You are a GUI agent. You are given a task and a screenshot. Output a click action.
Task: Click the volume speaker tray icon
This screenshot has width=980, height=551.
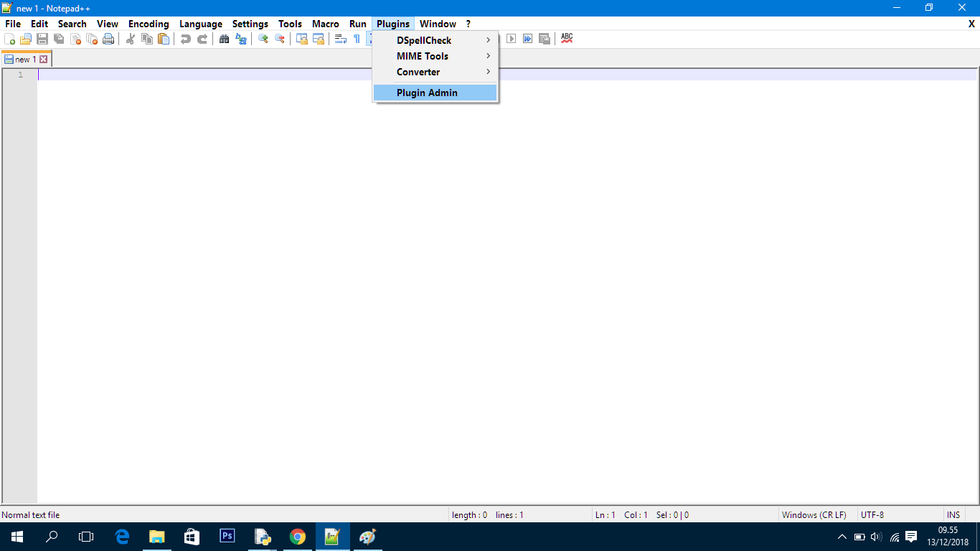(x=876, y=537)
